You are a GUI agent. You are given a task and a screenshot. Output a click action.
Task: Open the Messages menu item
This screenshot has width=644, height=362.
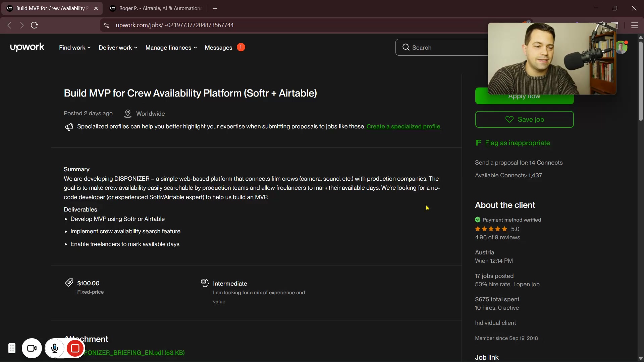tap(218, 48)
